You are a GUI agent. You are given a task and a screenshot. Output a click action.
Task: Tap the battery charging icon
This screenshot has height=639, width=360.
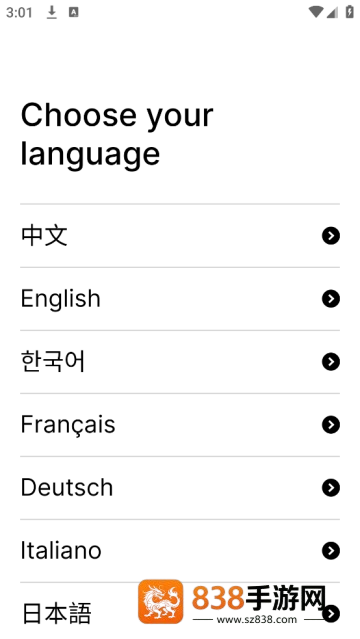[x=349, y=12]
